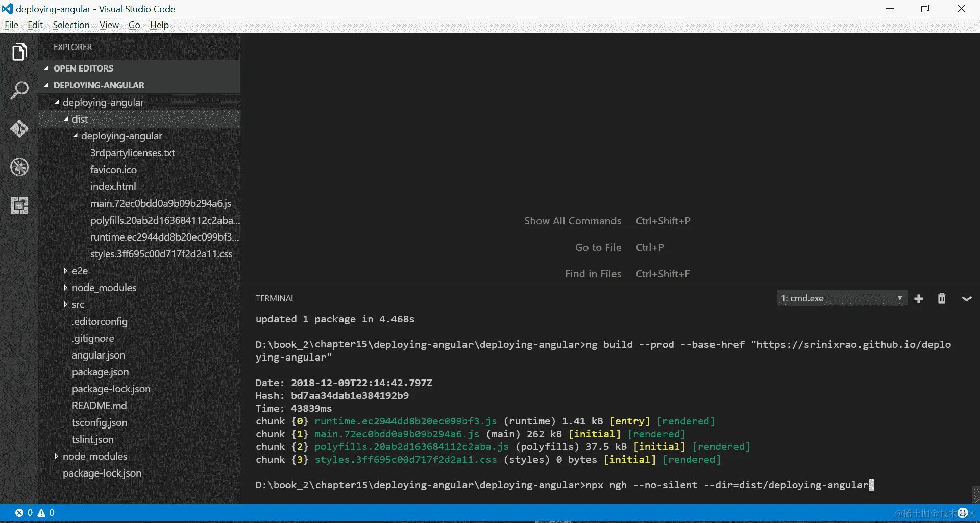Open README.md file
Image resolution: width=980 pixels, height=523 pixels.
point(99,406)
